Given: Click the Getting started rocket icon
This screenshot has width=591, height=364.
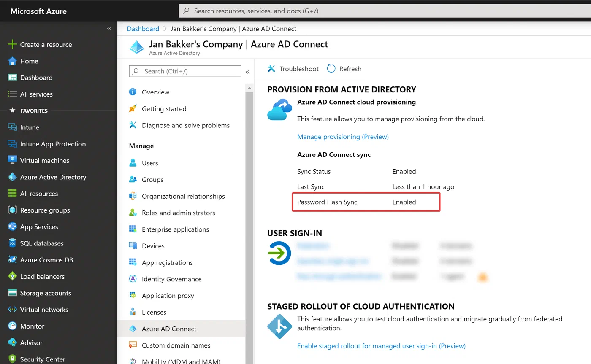Looking at the screenshot, I should coord(133,108).
